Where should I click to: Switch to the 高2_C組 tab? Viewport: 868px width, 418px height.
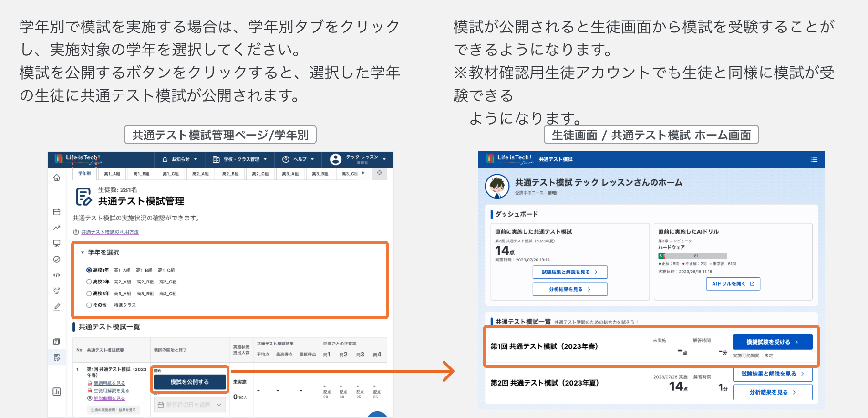point(260,174)
